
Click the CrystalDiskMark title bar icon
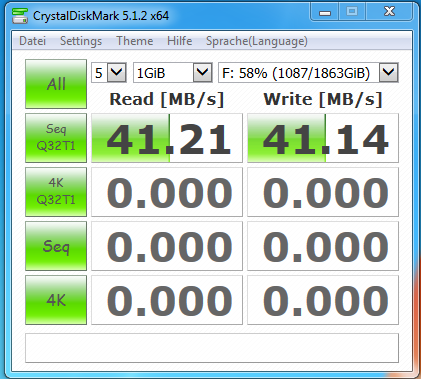(x=20, y=16)
